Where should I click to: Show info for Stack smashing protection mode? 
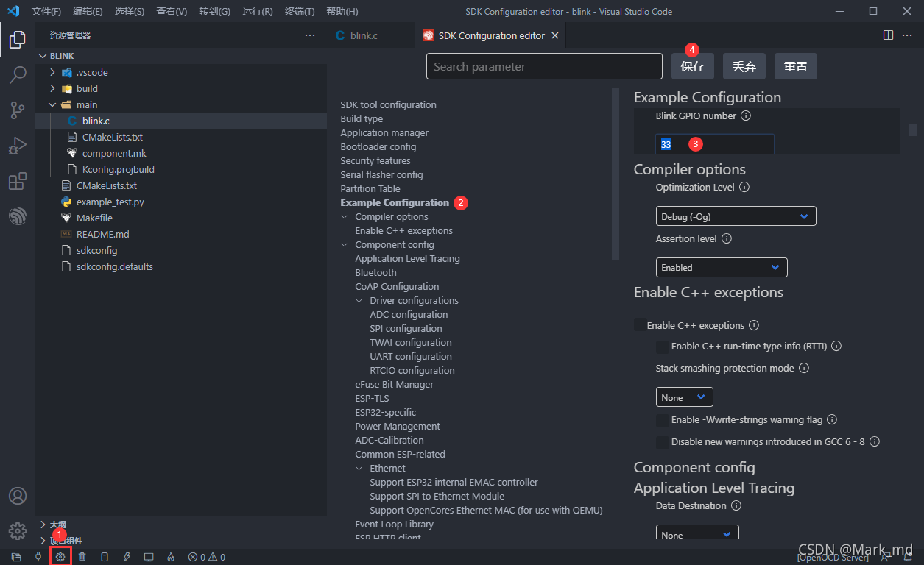[804, 369]
